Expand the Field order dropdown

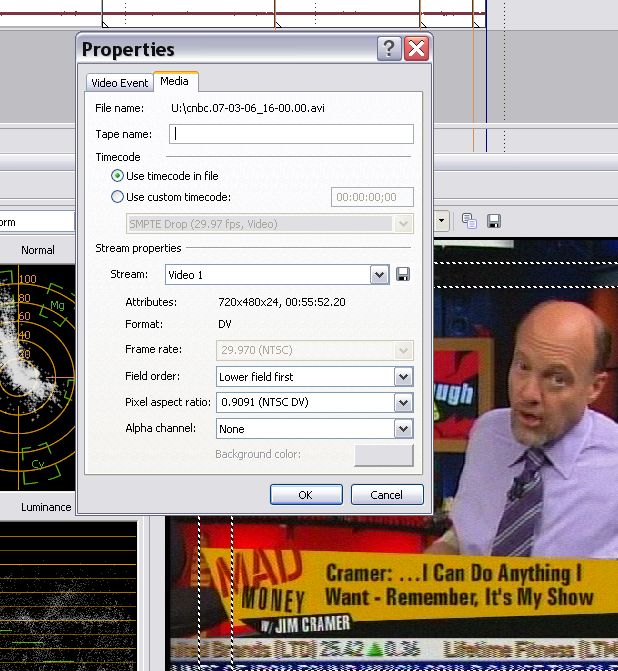pyautogui.click(x=403, y=377)
